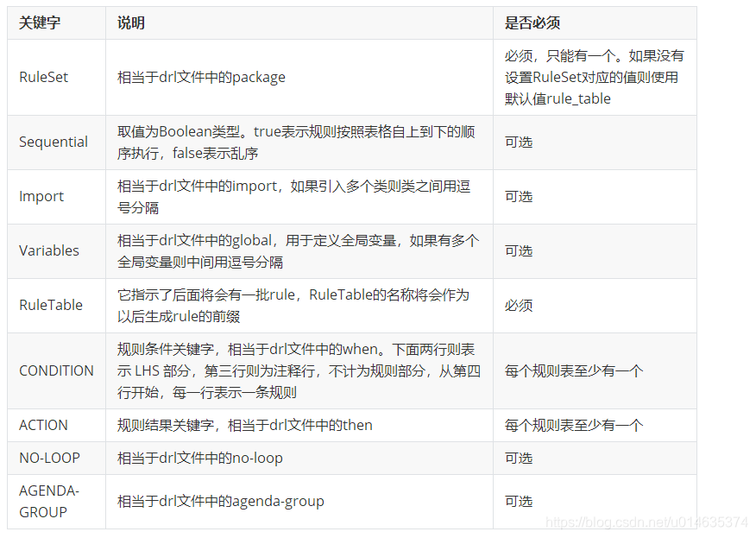Select the CONDITION description about when
Screen dimensions: 756x538
(x=299, y=371)
